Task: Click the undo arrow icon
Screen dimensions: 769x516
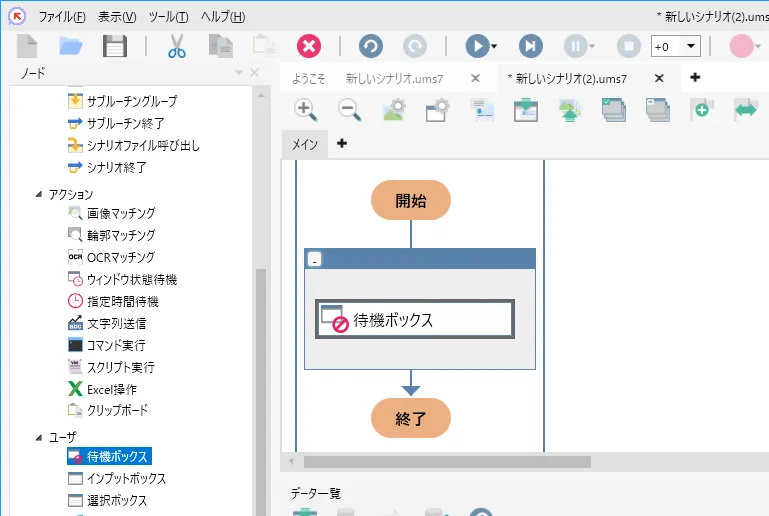Action: pyautogui.click(x=370, y=46)
